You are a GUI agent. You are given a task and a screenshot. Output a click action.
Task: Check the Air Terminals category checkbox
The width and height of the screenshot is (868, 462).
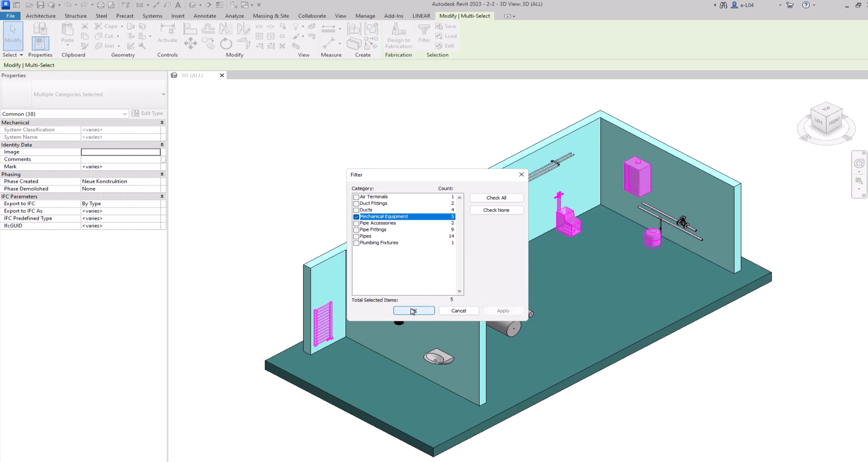coord(356,197)
